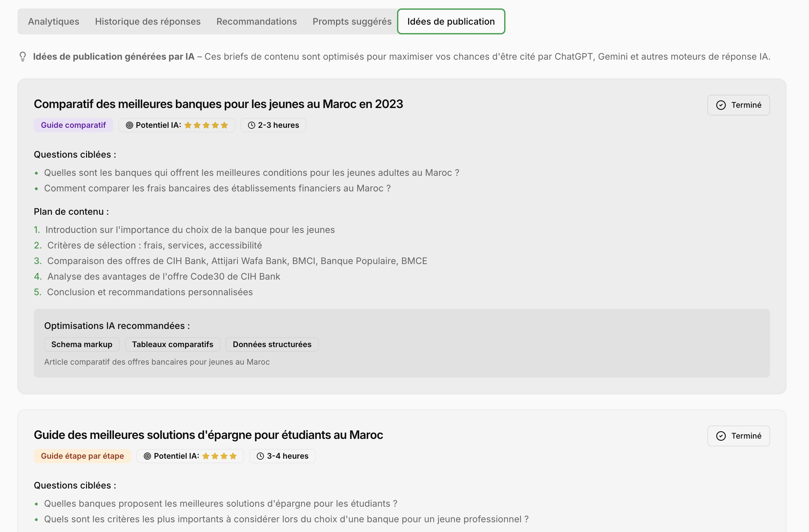Click the Guide comparatif purple badge
The image size is (809, 532).
click(x=73, y=125)
